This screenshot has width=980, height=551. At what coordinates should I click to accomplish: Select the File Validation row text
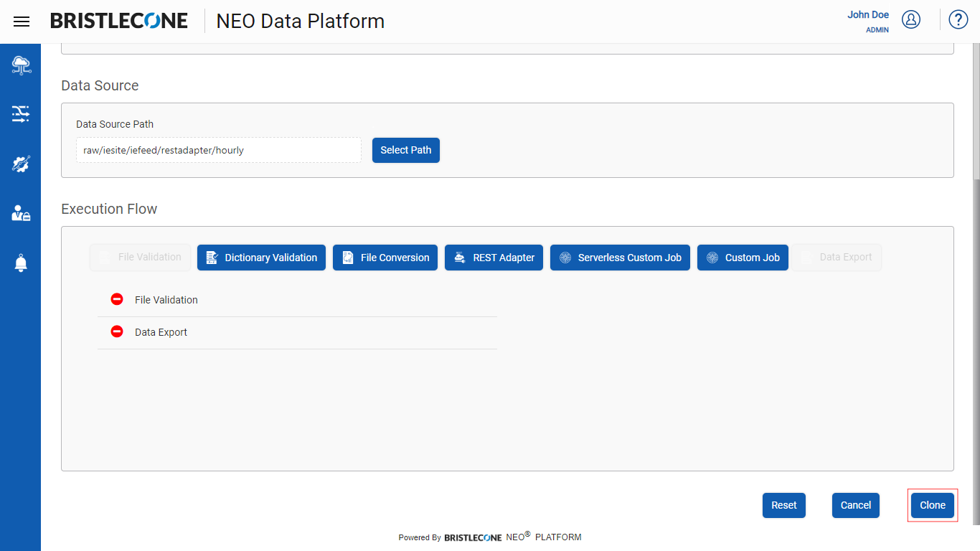166,300
